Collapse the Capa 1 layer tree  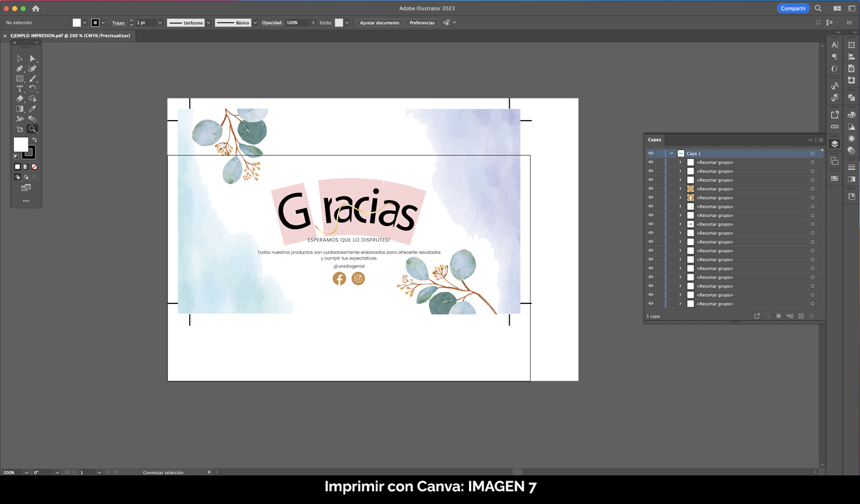671,153
